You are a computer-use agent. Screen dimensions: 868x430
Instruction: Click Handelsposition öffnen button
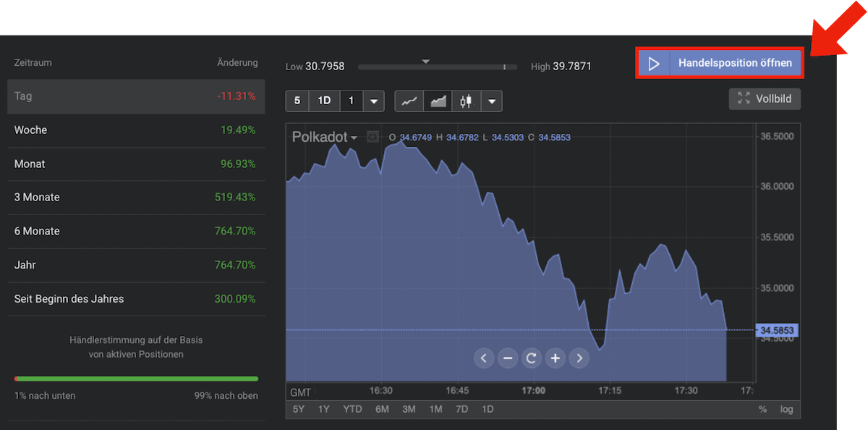[720, 63]
